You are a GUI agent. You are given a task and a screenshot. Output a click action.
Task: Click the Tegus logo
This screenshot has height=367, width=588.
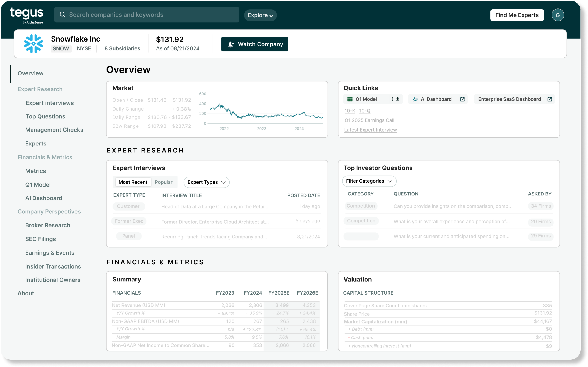click(x=26, y=15)
